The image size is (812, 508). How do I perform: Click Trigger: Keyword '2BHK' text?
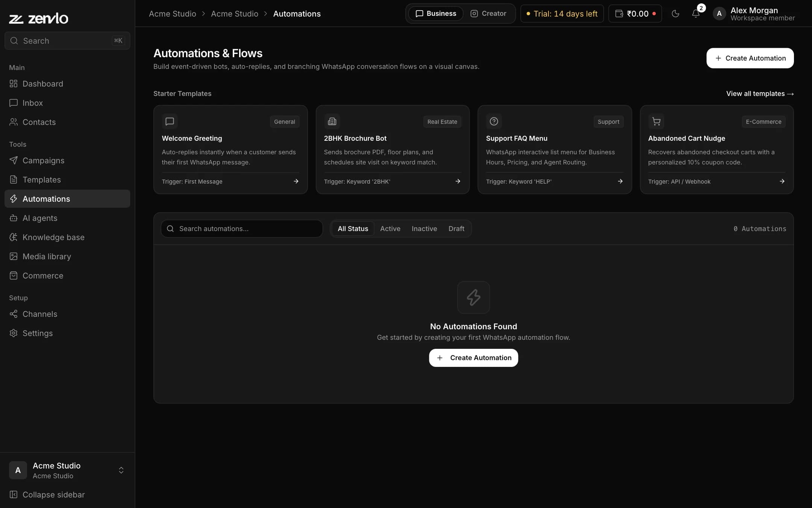coord(357,181)
